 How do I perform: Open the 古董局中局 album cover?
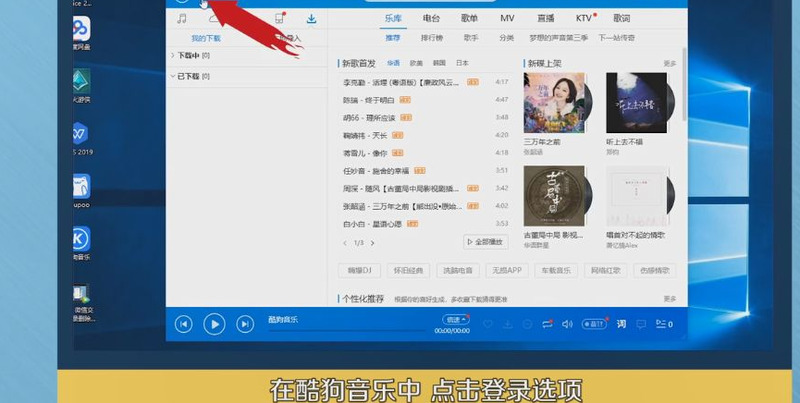point(554,196)
